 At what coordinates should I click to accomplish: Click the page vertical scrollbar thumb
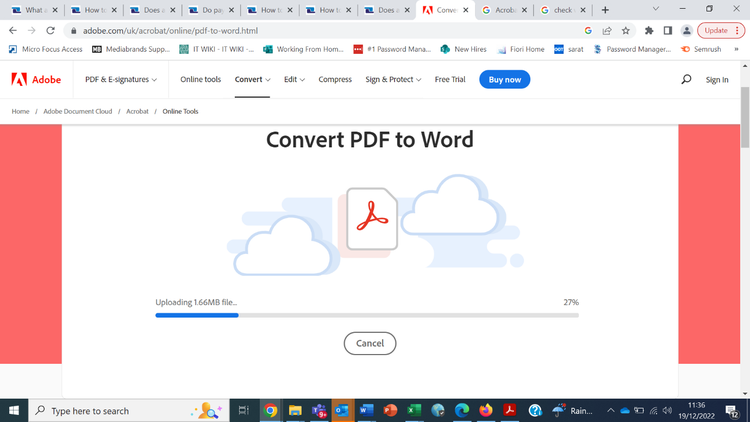click(745, 117)
